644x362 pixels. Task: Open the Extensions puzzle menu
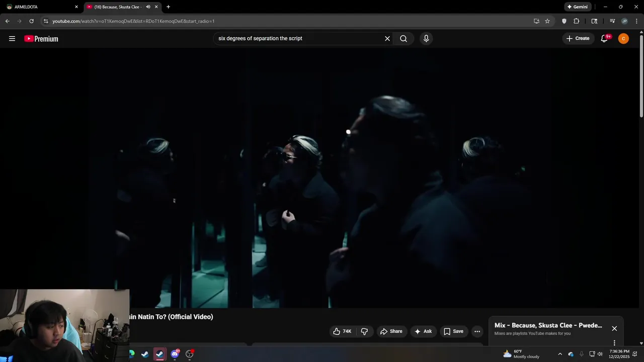click(x=577, y=21)
